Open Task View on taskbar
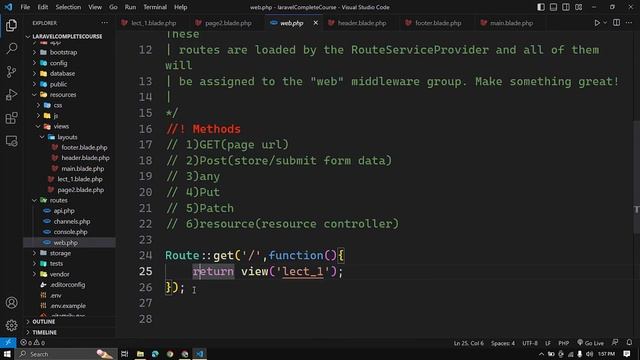 [124, 354]
